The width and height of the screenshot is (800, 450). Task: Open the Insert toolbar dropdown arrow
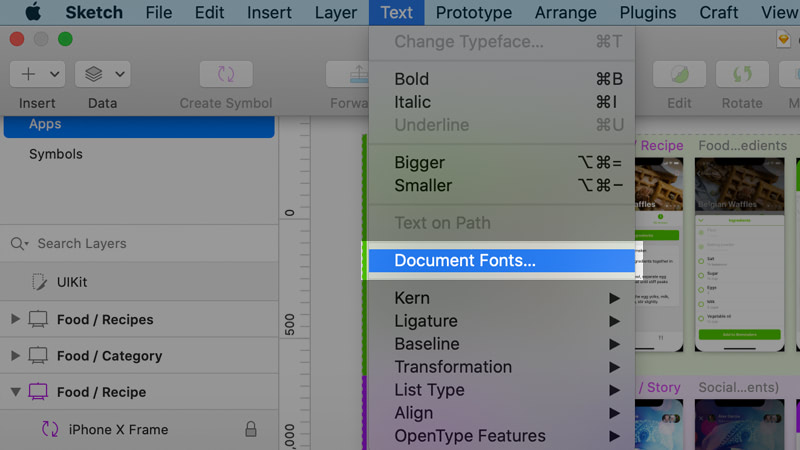pyautogui.click(x=55, y=74)
